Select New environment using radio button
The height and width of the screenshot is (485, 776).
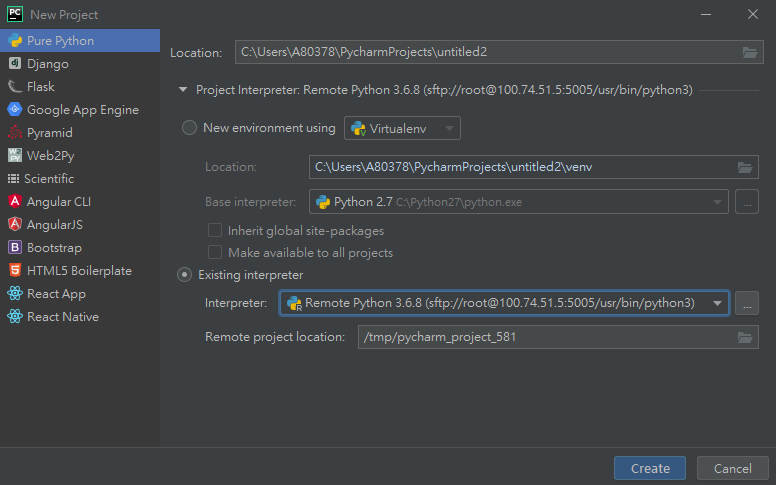click(x=190, y=128)
